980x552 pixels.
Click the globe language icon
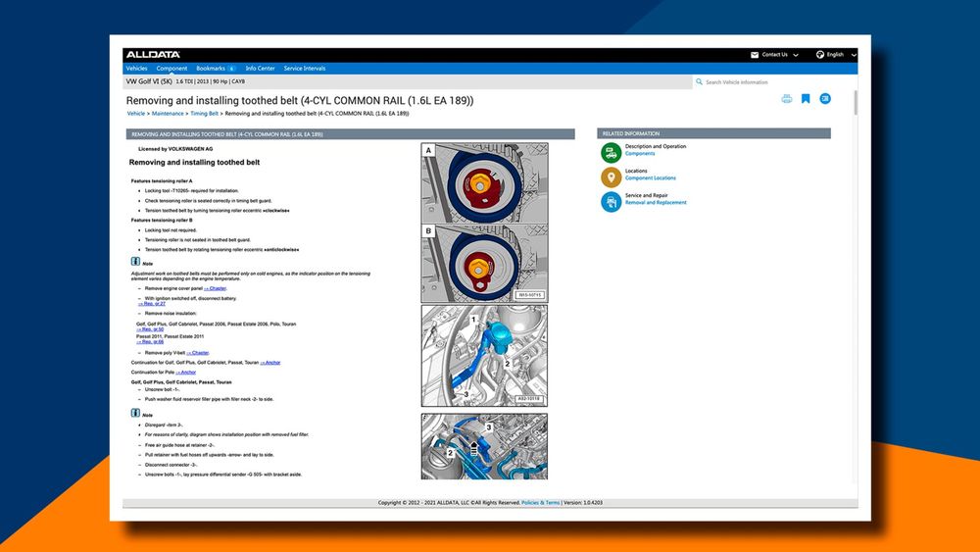(x=820, y=54)
